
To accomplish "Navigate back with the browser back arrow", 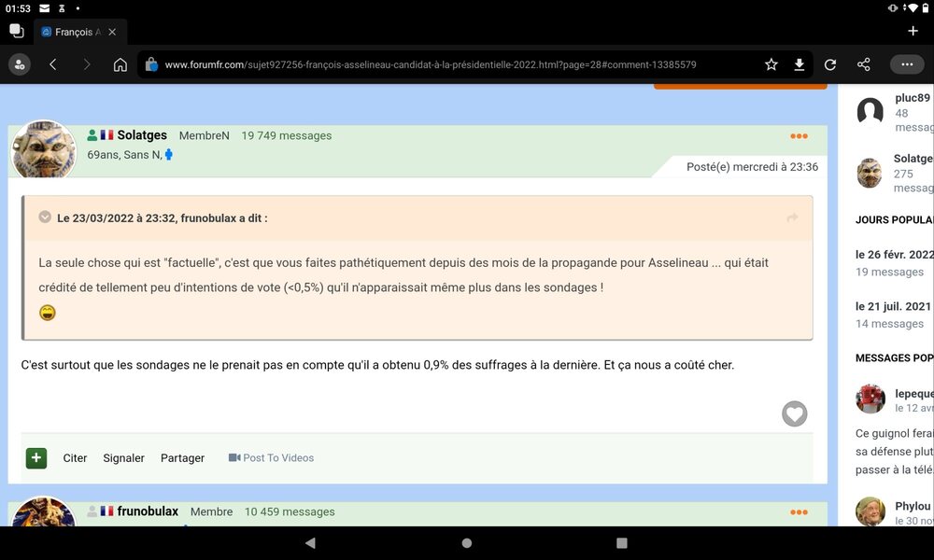I will pyautogui.click(x=52, y=64).
